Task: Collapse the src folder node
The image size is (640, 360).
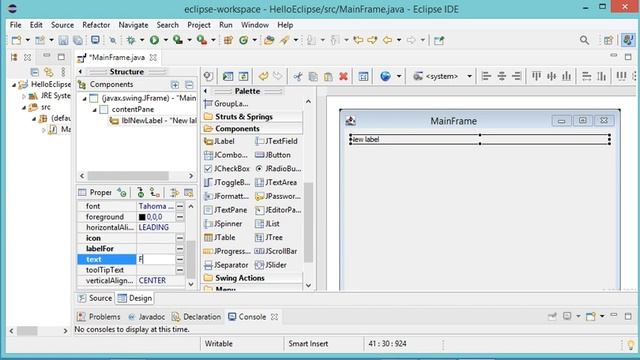Action: point(24,108)
